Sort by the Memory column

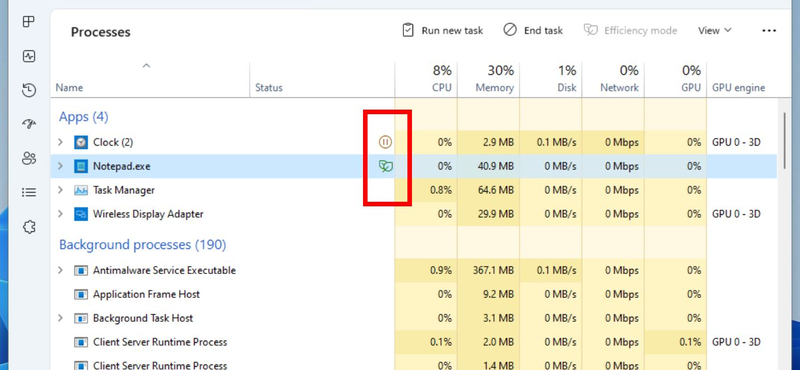click(488, 80)
